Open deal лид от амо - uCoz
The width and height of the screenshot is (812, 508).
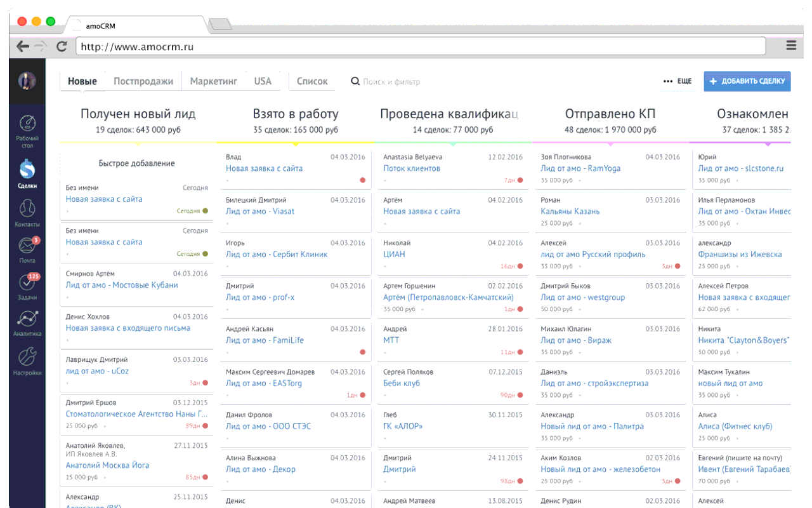tap(97, 371)
